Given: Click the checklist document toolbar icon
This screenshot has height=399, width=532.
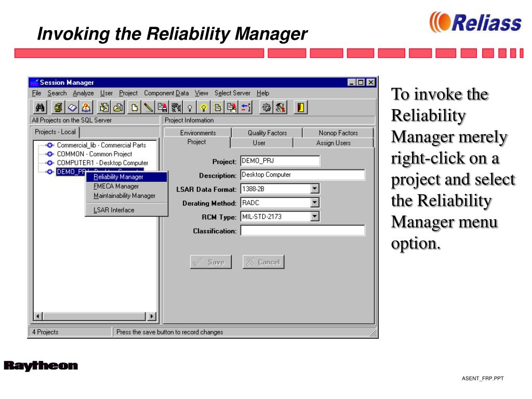Looking at the screenshot, I should [x=104, y=108].
